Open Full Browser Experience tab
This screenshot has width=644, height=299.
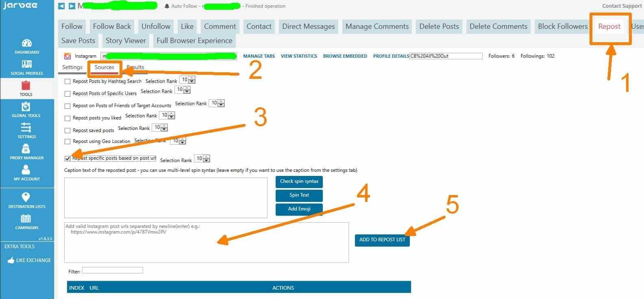point(194,41)
